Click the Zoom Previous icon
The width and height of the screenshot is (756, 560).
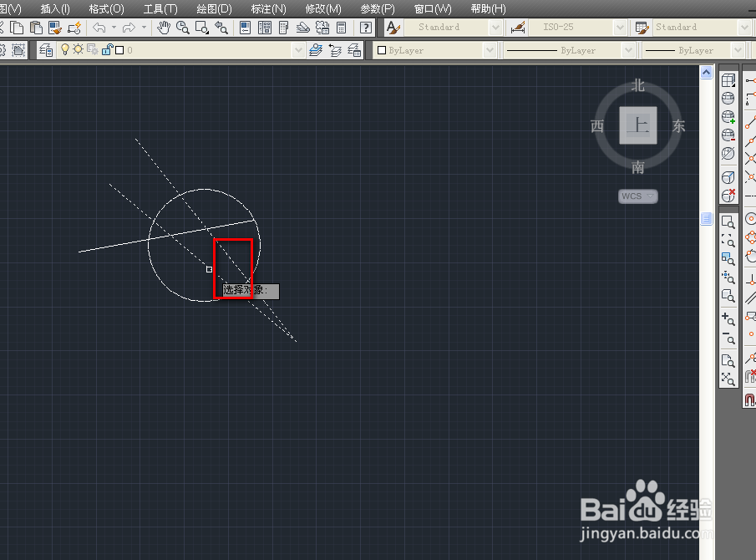click(x=221, y=28)
